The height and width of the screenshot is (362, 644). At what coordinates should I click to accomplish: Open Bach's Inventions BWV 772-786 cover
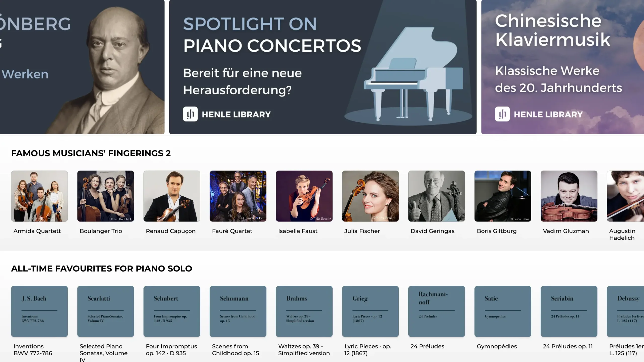click(39, 311)
